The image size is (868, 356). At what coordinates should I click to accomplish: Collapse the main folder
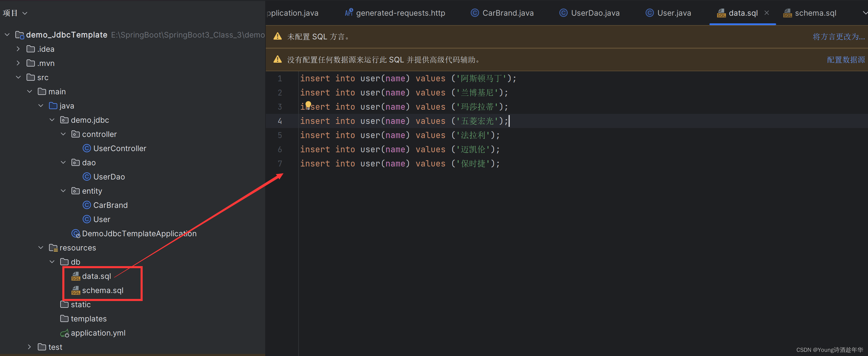[30, 91]
